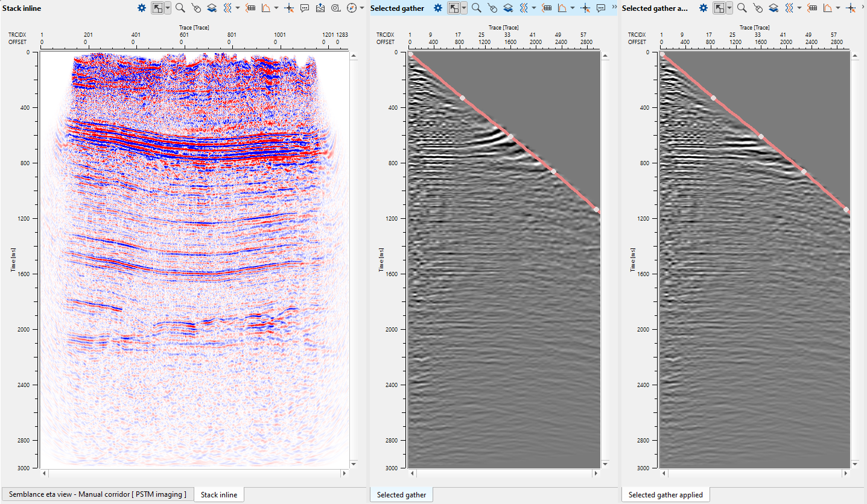This screenshot has width=867, height=504.
Task: Click the layers icon in Selected gather toolbar
Action: click(508, 8)
